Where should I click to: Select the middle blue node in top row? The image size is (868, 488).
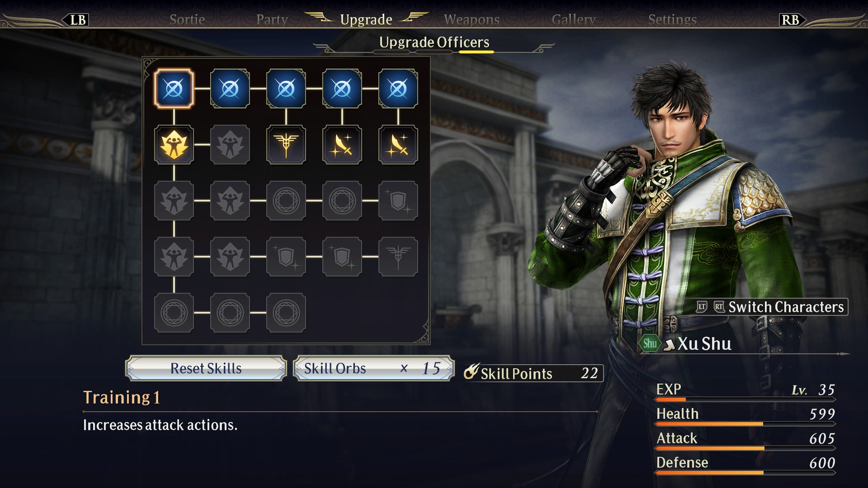pyautogui.click(x=286, y=89)
